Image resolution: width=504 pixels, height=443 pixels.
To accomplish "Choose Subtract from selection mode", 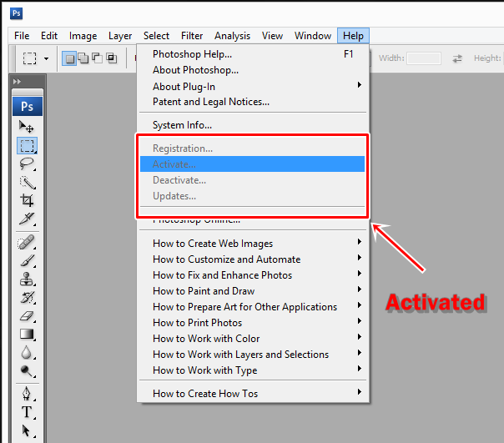I will pyautogui.click(x=97, y=58).
